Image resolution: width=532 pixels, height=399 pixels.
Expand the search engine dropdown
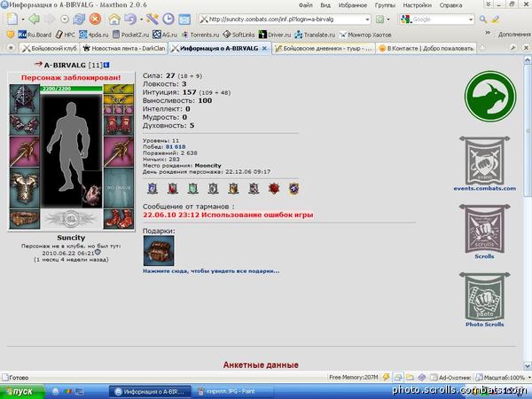point(471,20)
